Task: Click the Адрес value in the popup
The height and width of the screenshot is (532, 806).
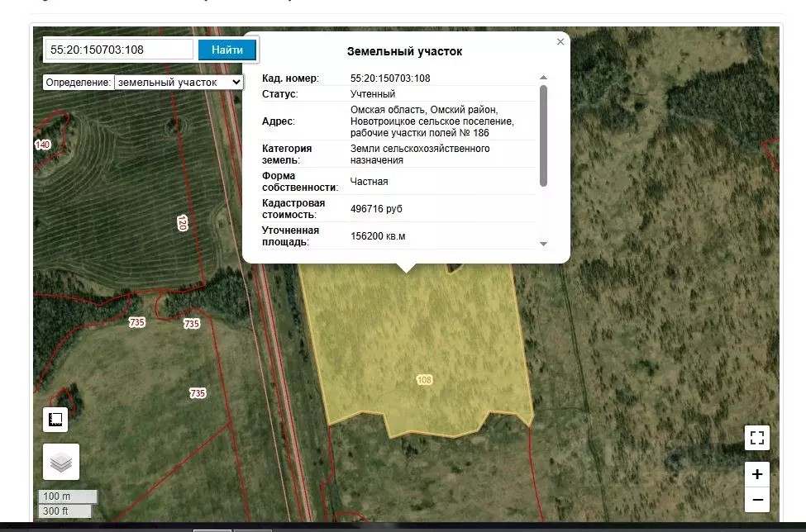Action: pos(432,121)
